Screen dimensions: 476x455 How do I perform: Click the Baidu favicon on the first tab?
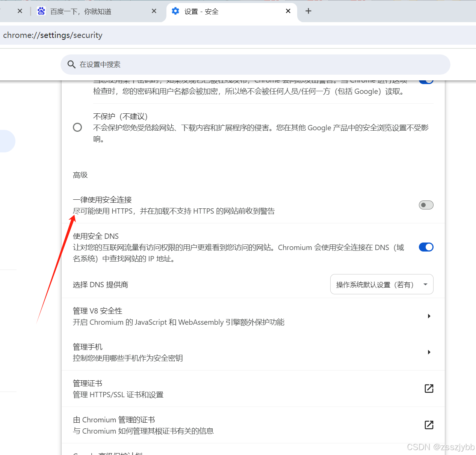41,11
